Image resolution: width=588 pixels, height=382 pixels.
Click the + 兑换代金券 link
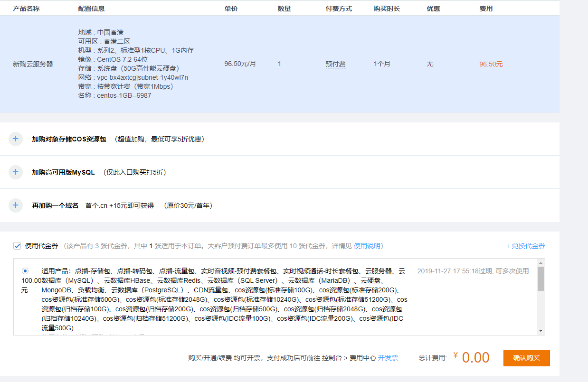pos(525,246)
